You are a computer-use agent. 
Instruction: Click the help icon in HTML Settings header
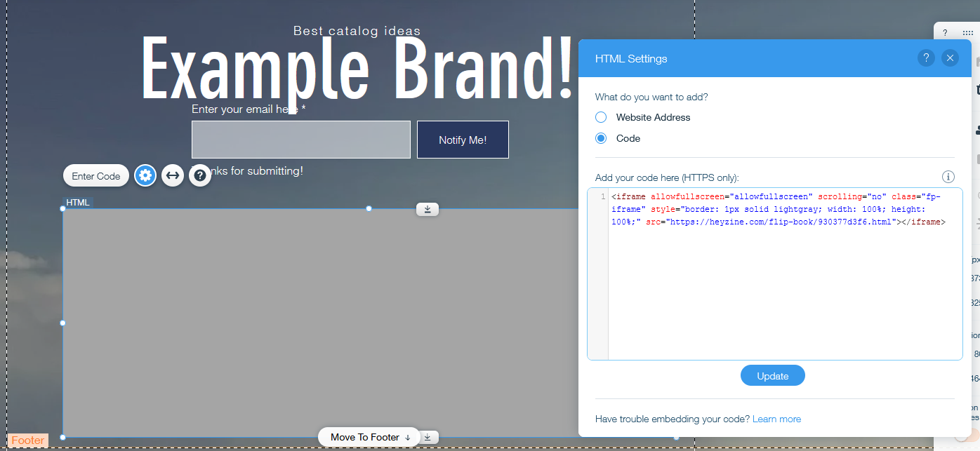(x=926, y=58)
